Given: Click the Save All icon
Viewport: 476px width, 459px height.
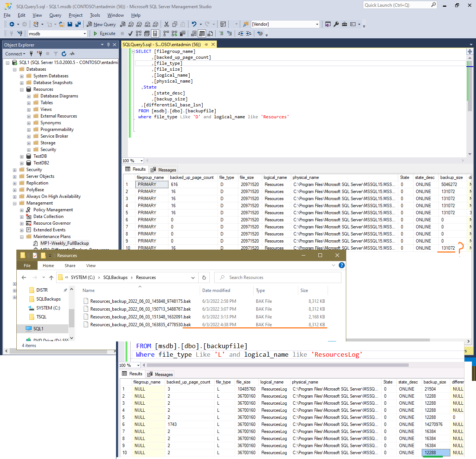Looking at the screenshot, I should [x=78, y=24].
